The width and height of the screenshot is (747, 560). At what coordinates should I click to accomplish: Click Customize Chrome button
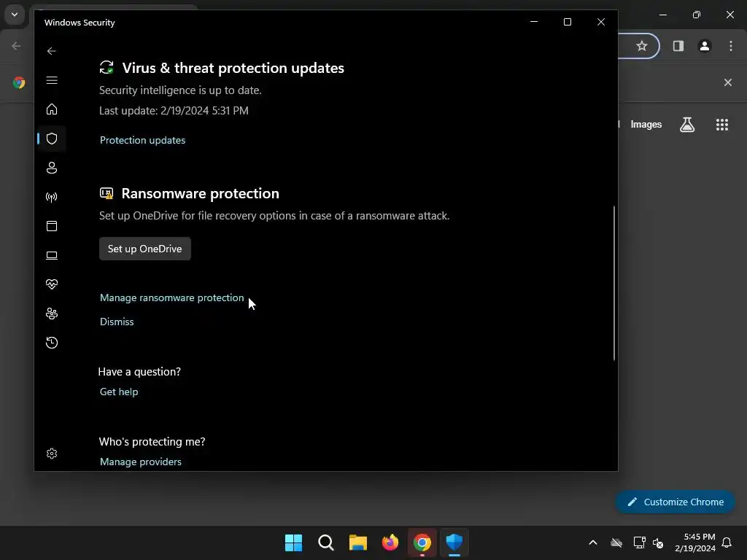675,502
